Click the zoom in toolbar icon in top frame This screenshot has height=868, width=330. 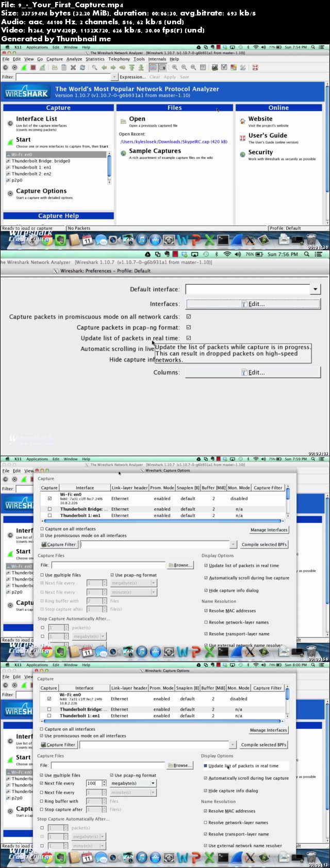pyautogui.click(x=175, y=68)
